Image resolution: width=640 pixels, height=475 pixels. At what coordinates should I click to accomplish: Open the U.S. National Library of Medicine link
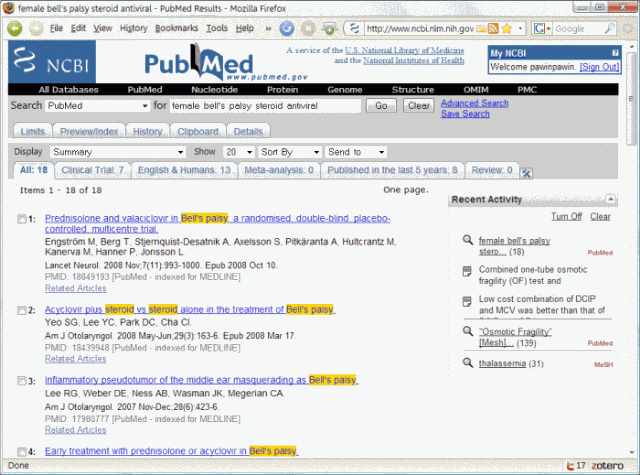click(404, 50)
